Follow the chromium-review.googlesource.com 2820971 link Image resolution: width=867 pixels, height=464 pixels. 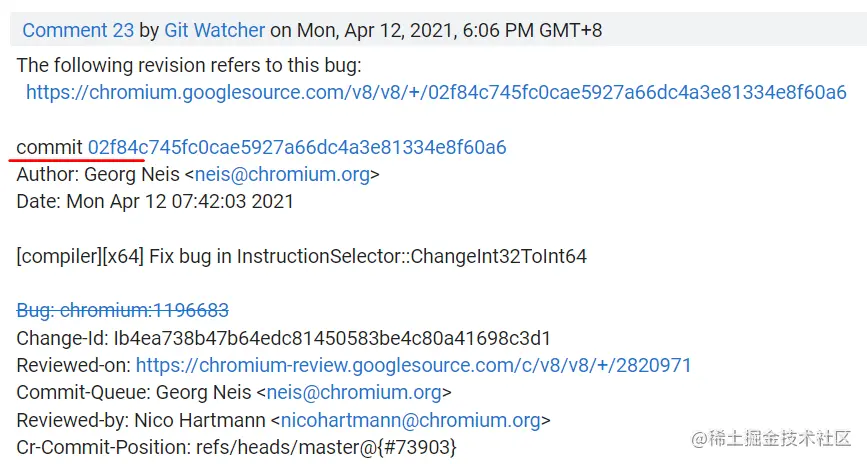414,366
